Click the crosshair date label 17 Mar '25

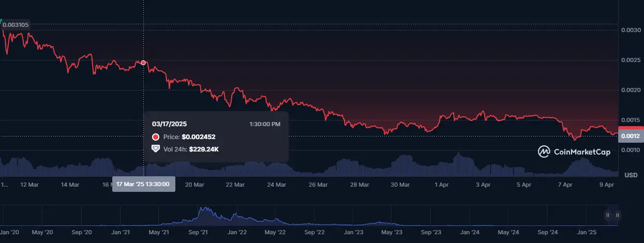[144, 184]
